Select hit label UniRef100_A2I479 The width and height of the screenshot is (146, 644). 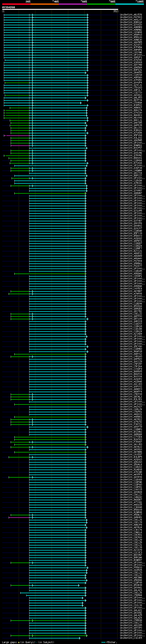pyautogui.click(x=131, y=550)
